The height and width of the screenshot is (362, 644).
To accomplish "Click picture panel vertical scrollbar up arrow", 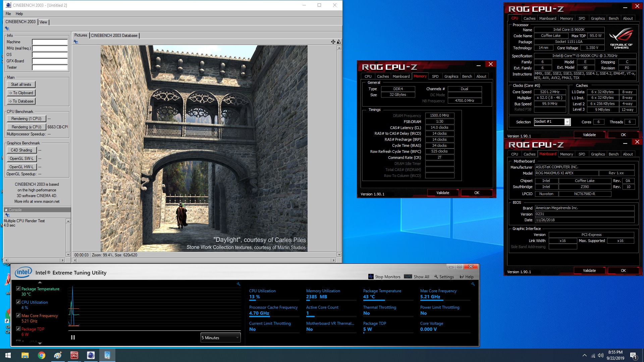I will 339,48.
